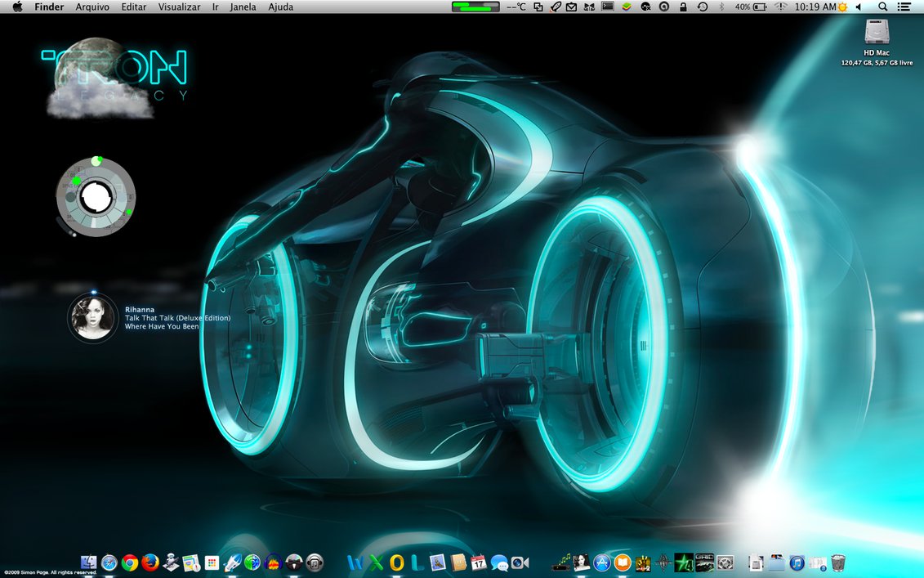Open Safari in the dock
924x578 pixels.
[x=109, y=562]
